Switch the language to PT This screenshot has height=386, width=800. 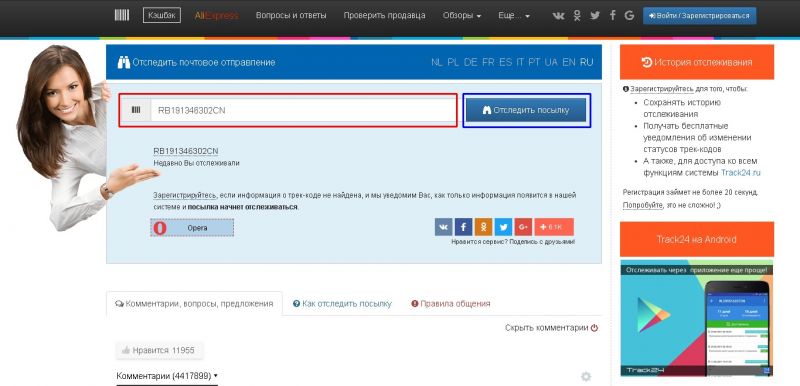pos(534,62)
